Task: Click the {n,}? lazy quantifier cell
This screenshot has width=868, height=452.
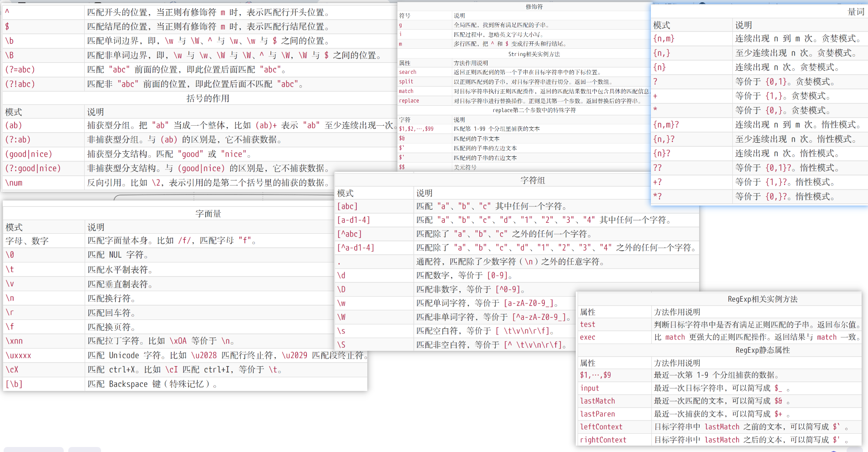Action: [x=664, y=139]
